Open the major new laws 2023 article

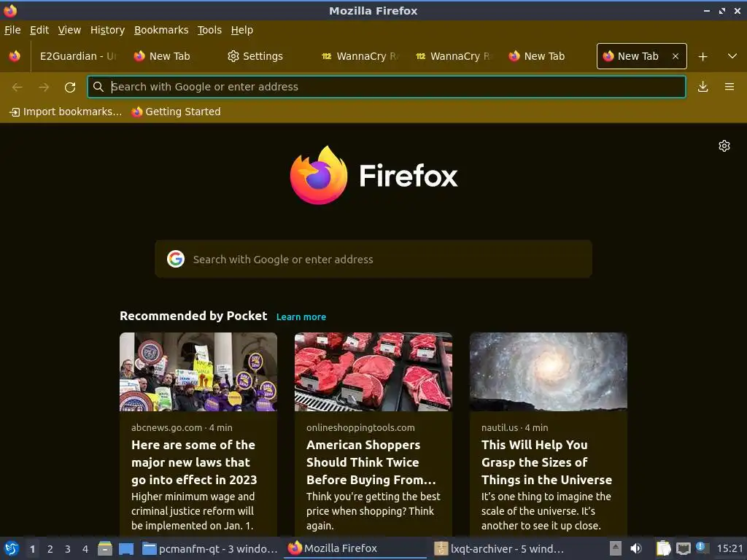194,462
